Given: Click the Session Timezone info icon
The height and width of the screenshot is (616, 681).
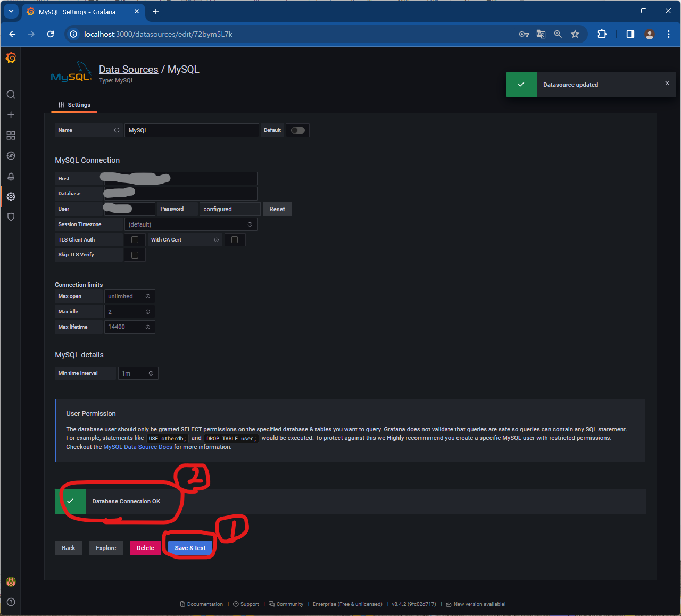Looking at the screenshot, I should [250, 224].
